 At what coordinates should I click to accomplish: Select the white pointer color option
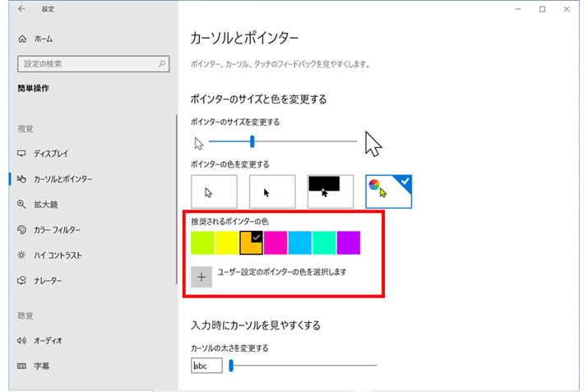click(x=214, y=191)
